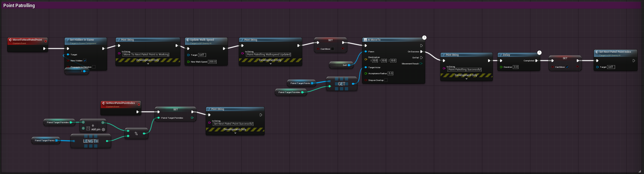Click the Delay node clock icon
The height and width of the screenshot is (174, 644).
point(539,53)
